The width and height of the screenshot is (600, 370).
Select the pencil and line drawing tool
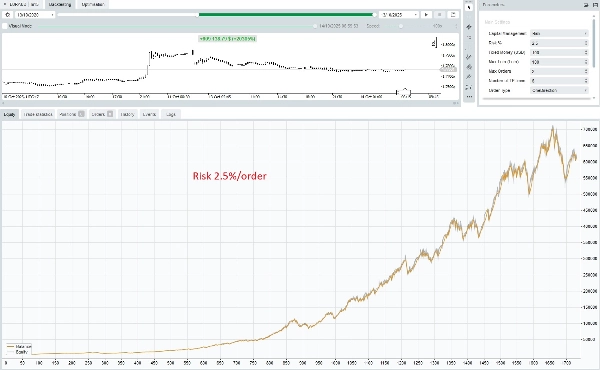[x=469, y=57]
